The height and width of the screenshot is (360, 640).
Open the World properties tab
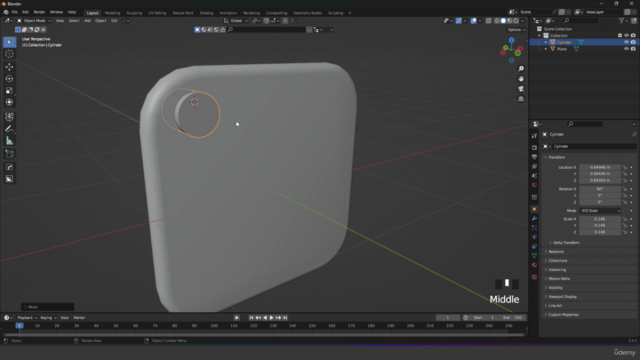click(534, 185)
